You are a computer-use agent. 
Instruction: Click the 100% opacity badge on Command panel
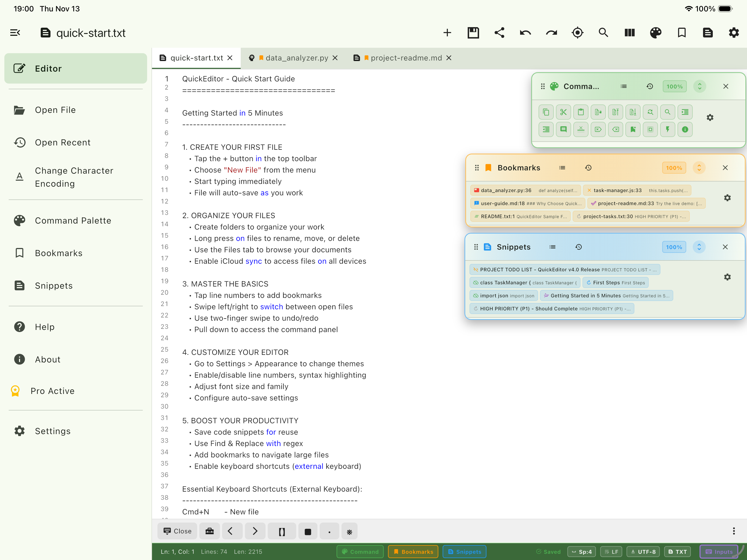coord(675,86)
